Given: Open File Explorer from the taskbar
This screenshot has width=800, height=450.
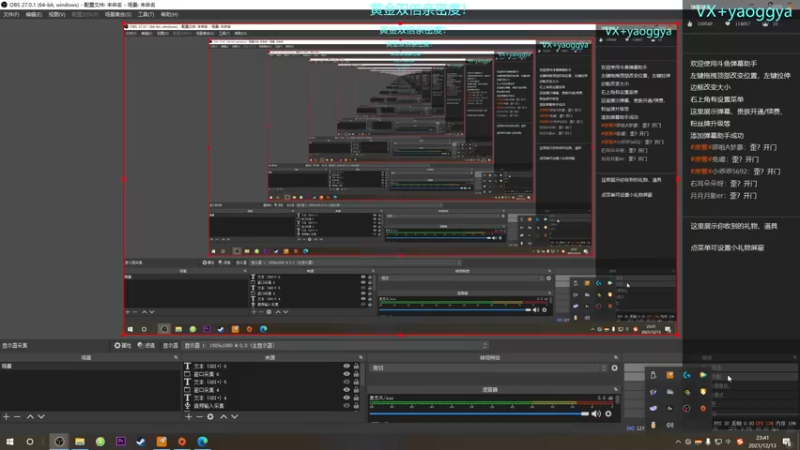Looking at the screenshot, I should pos(80,441).
